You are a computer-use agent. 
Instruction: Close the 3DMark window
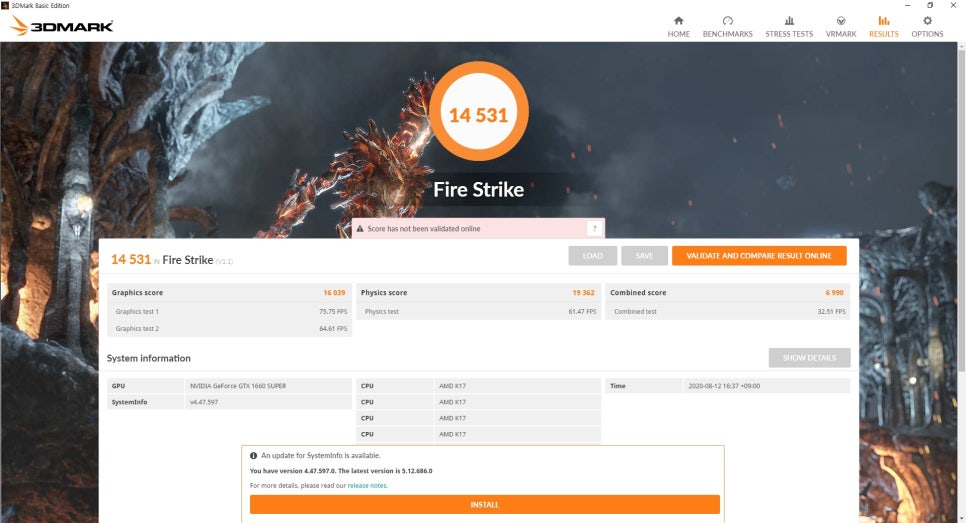pos(953,5)
